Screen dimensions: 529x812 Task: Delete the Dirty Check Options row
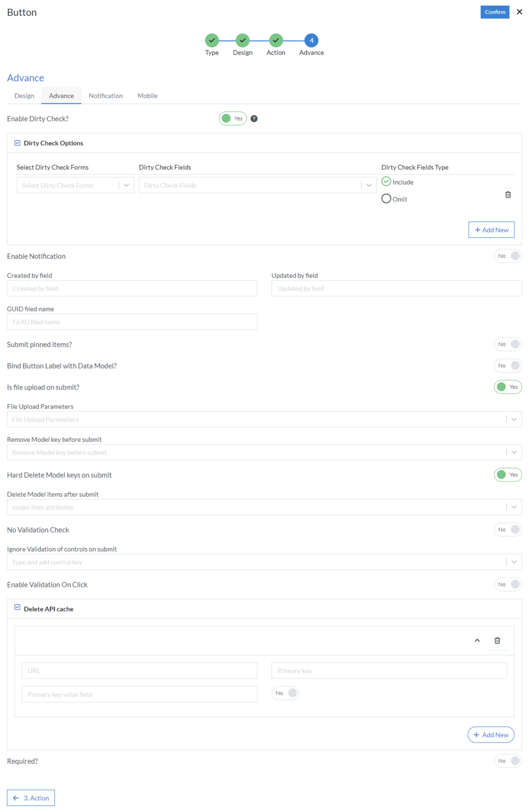tap(508, 194)
